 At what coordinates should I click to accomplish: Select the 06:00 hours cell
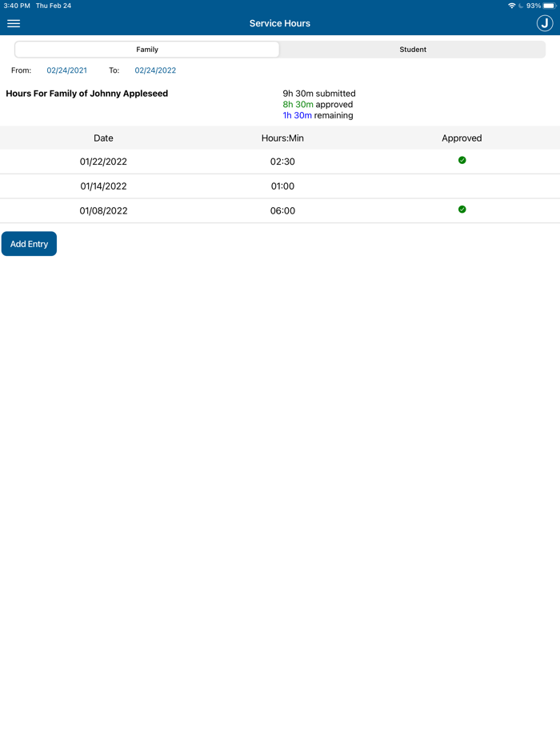pos(282,211)
